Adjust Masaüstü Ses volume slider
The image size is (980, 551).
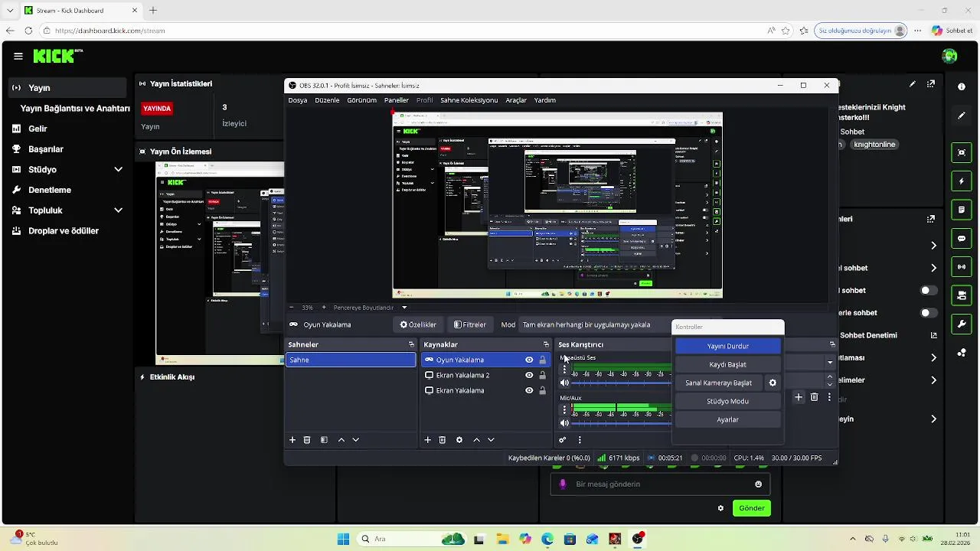(622, 383)
